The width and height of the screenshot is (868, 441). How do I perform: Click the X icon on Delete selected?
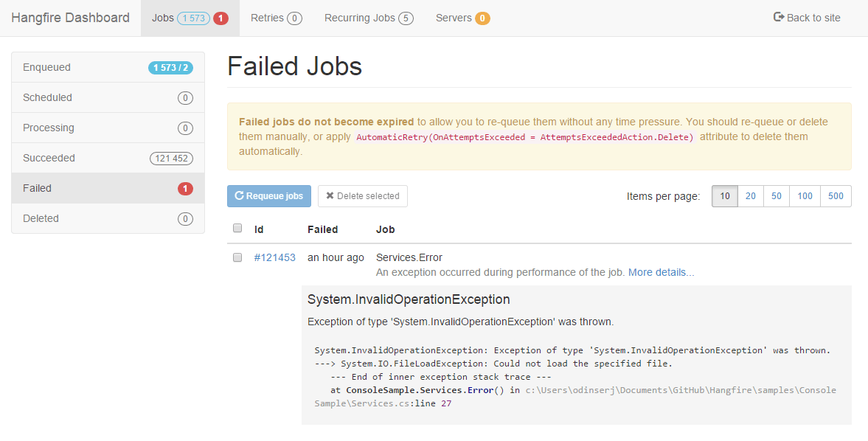point(330,195)
